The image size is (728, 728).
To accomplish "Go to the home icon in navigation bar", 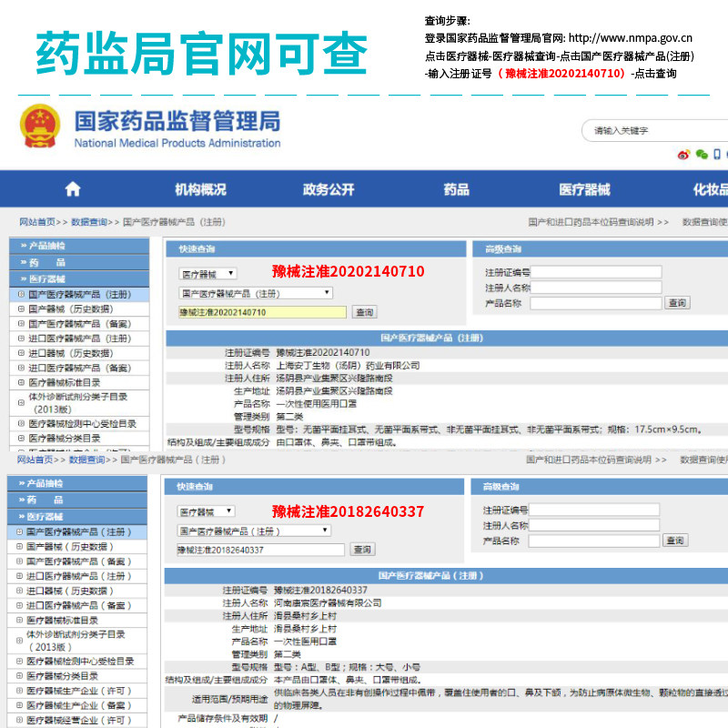I will (73, 189).
